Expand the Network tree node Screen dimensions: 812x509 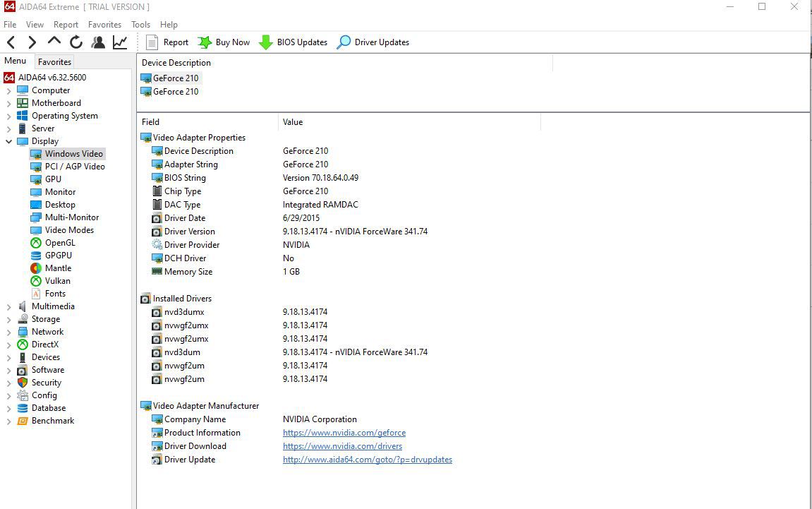8,333
